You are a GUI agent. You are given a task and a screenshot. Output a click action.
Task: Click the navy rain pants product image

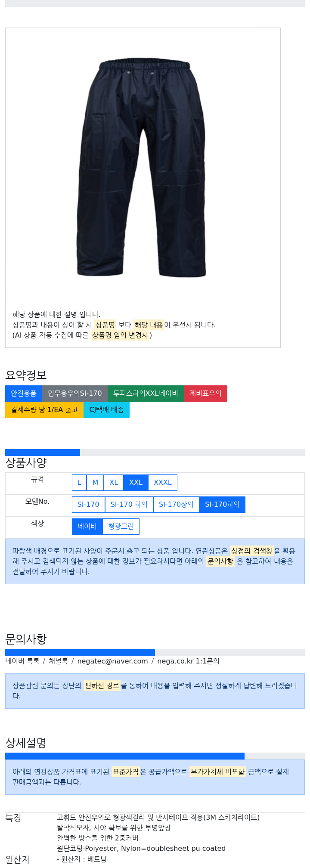[x=143, y=169]
